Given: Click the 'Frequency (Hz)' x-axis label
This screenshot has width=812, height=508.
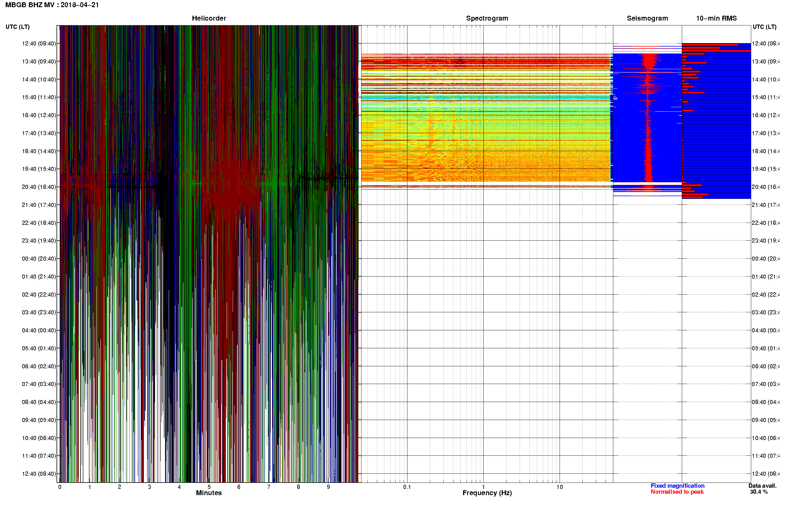Looking at the screenshot, I should click(x=487, y=493).
